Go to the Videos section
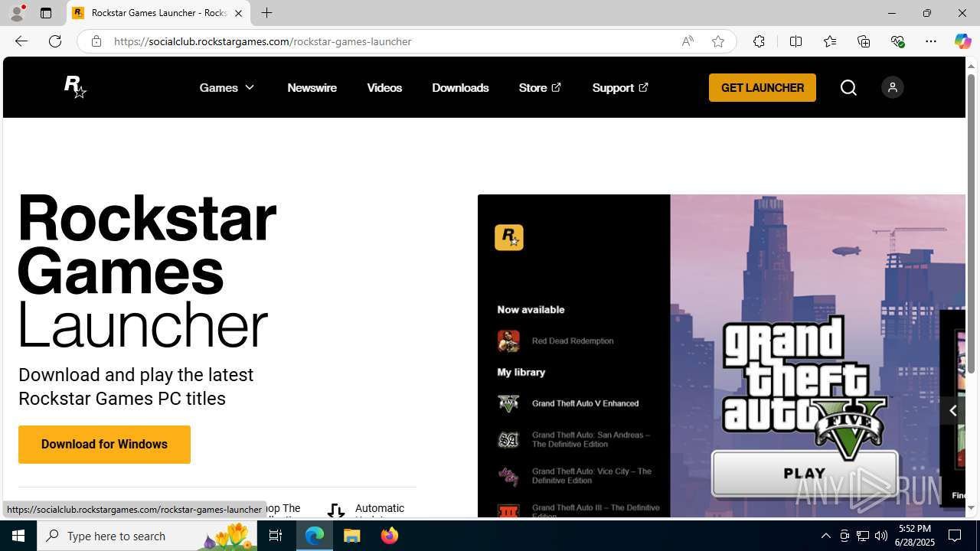 coord(384,87)
